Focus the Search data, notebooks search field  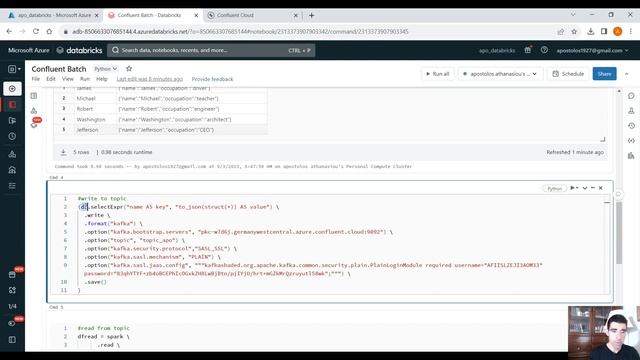click(211, 50)
